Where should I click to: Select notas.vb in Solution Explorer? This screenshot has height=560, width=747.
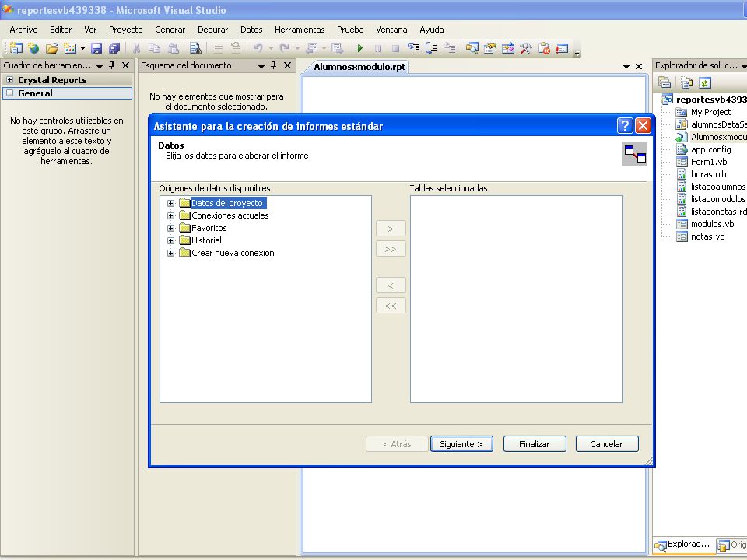pyautogui.click(x=707, y=236)
